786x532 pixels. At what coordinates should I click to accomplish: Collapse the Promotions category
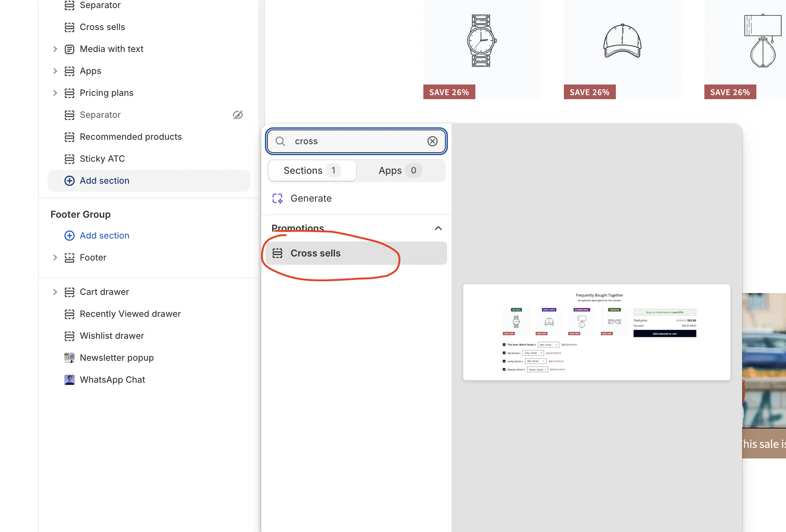pyautogui.click(x=438, y=228)
